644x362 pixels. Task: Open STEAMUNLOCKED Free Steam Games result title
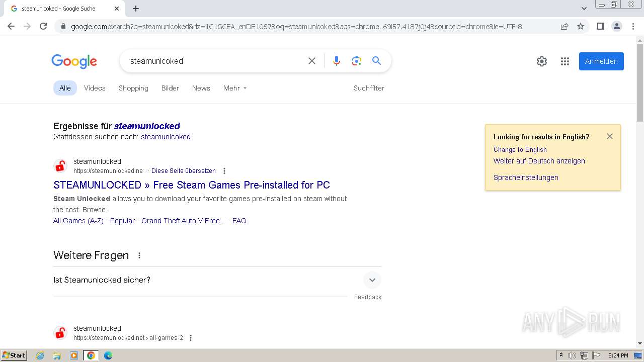(192, 185)
